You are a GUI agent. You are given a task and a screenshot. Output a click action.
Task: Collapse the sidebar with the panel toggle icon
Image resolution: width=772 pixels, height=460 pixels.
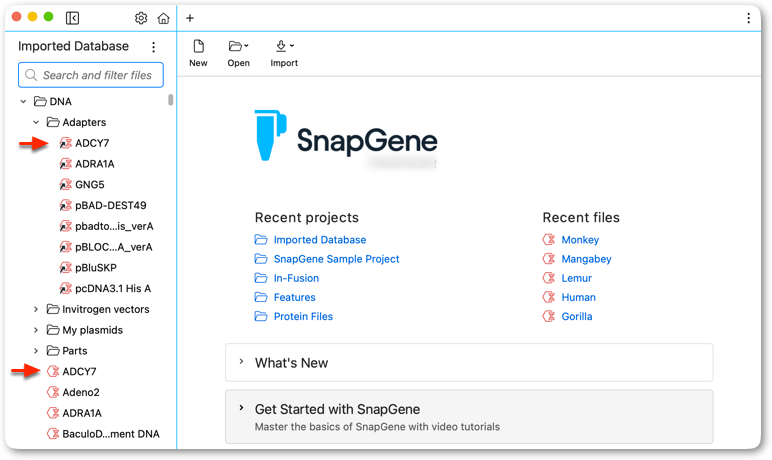[x=72, y=18]
